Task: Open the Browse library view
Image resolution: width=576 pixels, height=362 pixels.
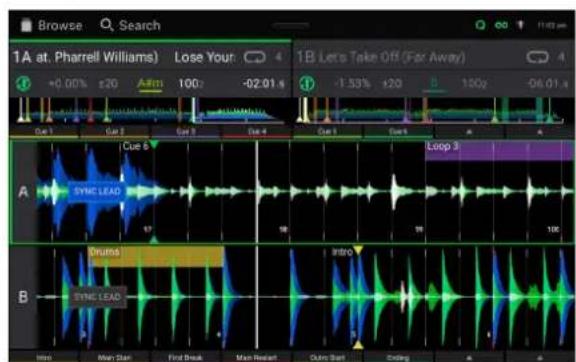Action: point(51,25)
